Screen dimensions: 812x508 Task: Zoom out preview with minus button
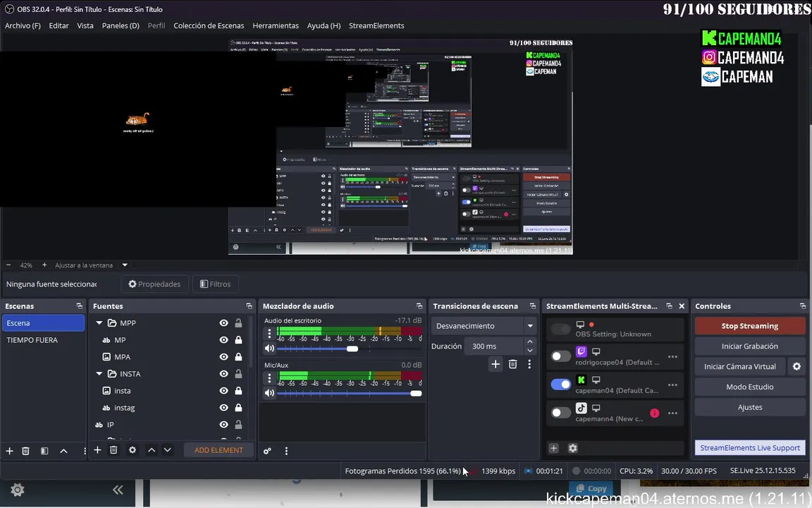click(x=8, y=265)
